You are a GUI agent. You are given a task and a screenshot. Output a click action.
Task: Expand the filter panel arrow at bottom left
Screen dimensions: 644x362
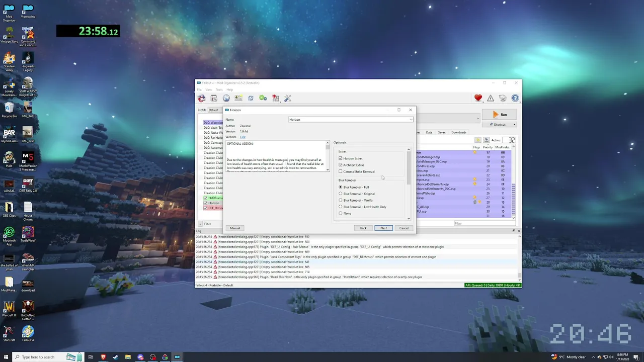201,224
